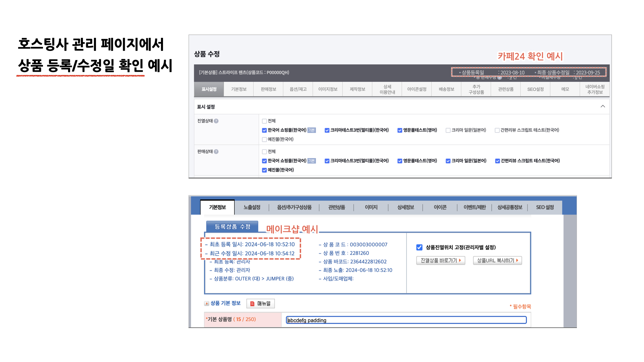
Task: Uncheck 크리마테스트3번(멀티몰)(한국어) checkbox
Action: [327, 130]
